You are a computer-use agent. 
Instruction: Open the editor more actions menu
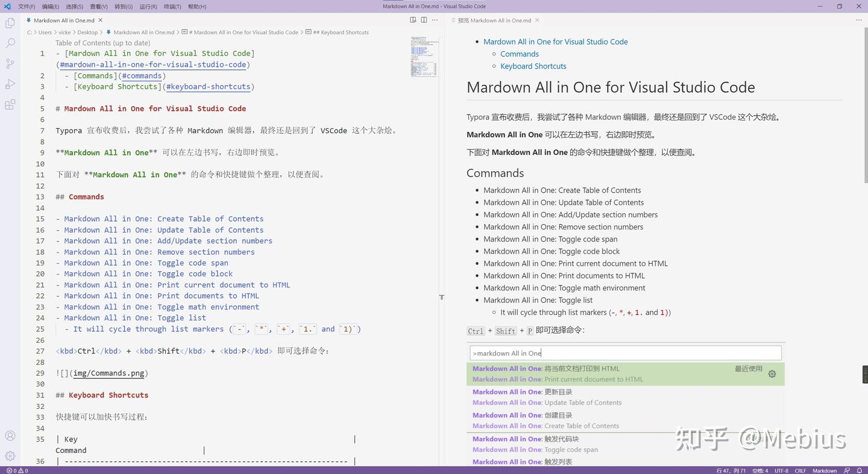point(435,20)
